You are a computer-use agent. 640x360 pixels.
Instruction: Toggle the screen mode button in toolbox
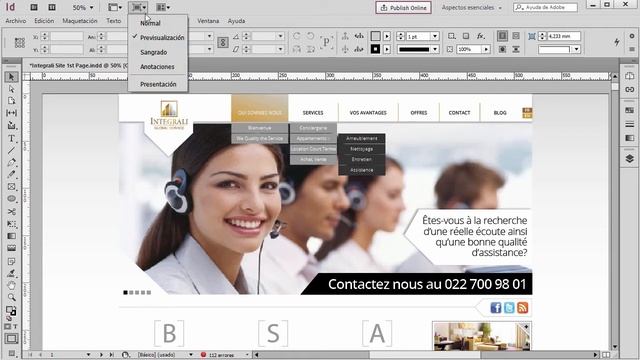pyautogui.click(x=11, y=338)
